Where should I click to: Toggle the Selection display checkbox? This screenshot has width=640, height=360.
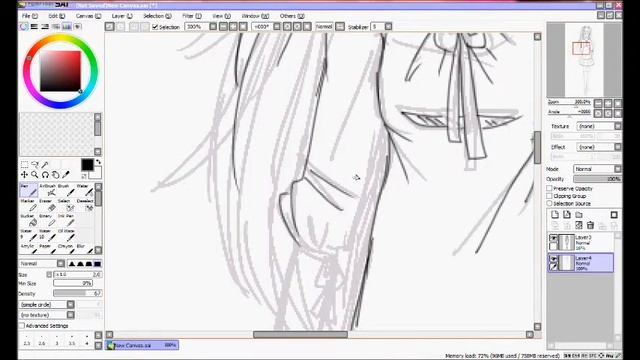[155, 27]
